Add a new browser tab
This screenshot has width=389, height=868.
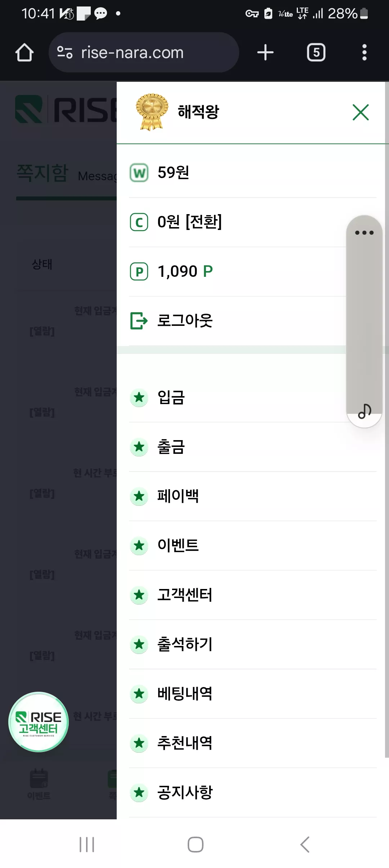pos(265,53)
